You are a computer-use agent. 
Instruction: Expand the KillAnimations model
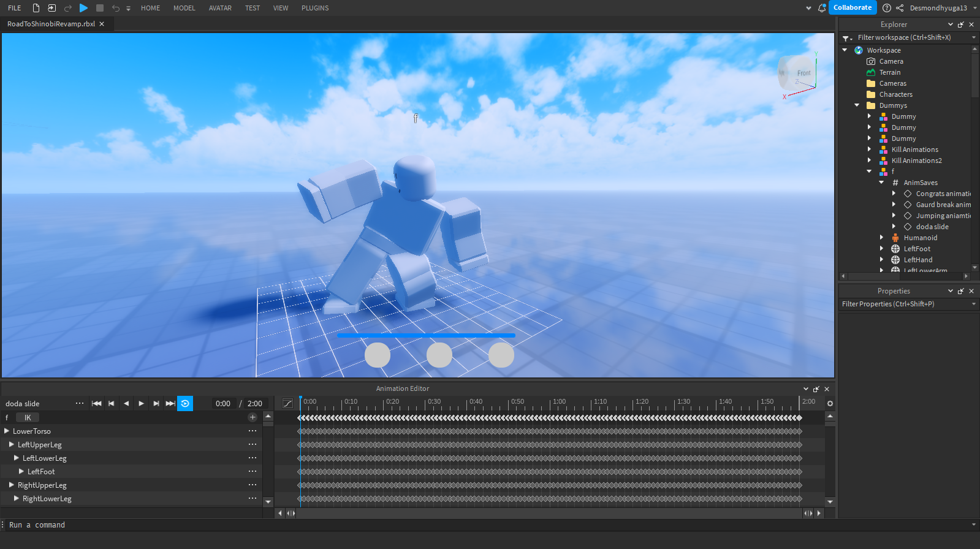(870, 150)
